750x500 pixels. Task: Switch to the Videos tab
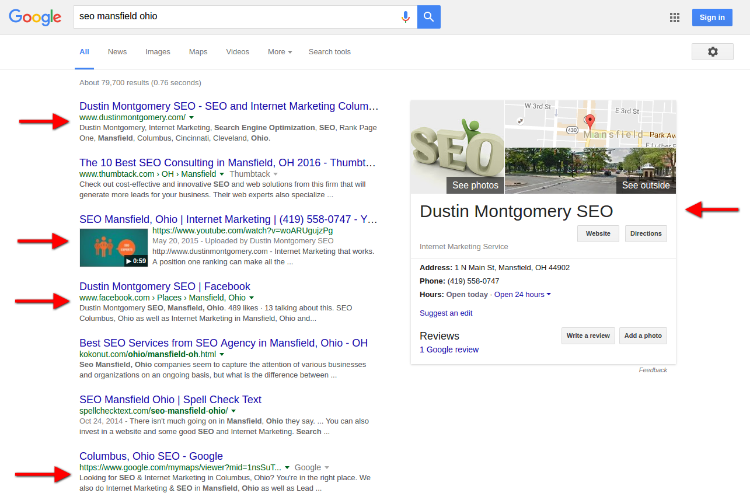pyautogui.click(x=237, y=52)
